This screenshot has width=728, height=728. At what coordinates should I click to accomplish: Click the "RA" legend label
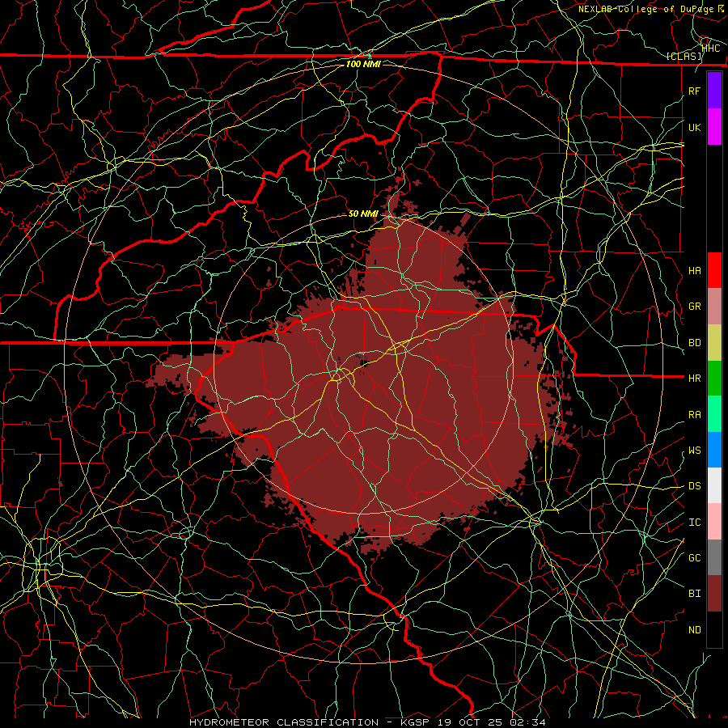tap(694, 415)
